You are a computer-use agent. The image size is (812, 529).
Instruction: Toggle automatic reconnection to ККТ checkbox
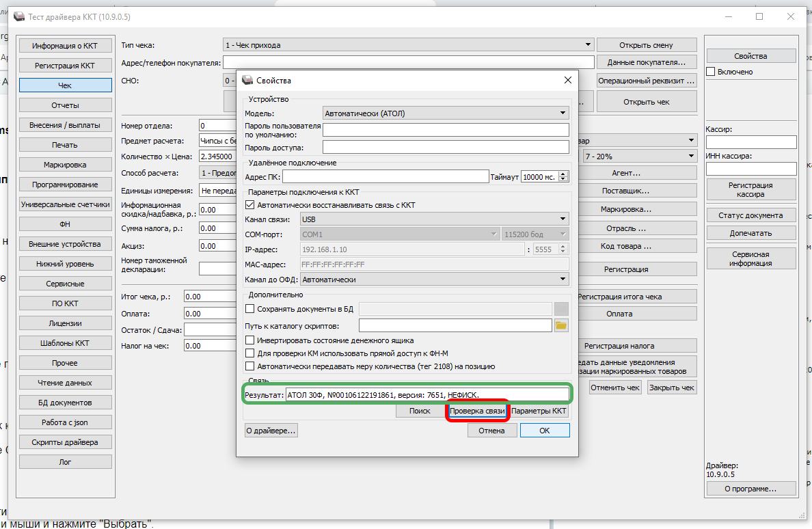[x=249, y=205]
